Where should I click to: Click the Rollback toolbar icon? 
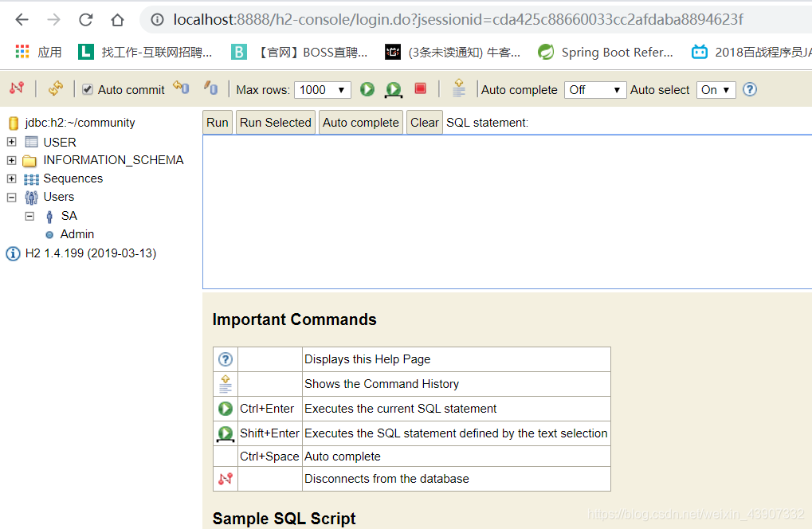coord(181,87)
